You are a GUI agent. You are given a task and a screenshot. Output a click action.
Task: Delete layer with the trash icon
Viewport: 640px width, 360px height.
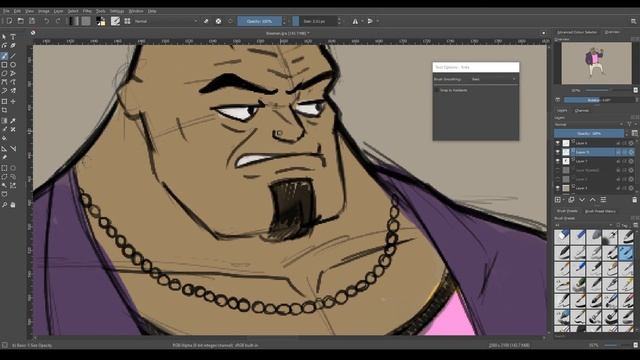pos(634,200)
